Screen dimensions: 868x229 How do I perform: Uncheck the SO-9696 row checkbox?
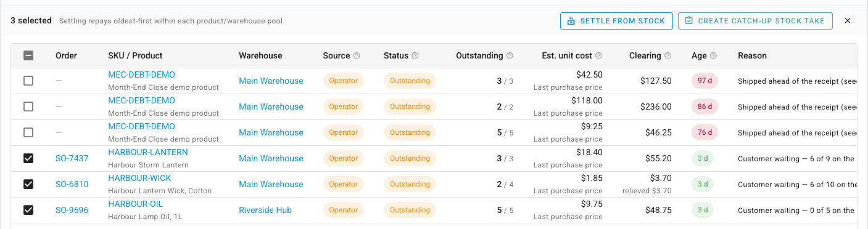coord(28,210)
